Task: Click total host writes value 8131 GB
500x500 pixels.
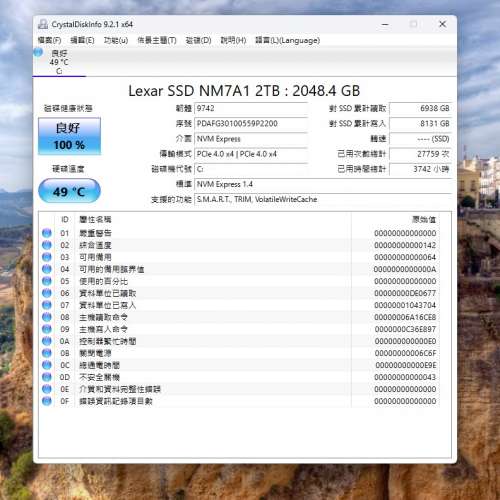Action: click(x=421, y=124)
